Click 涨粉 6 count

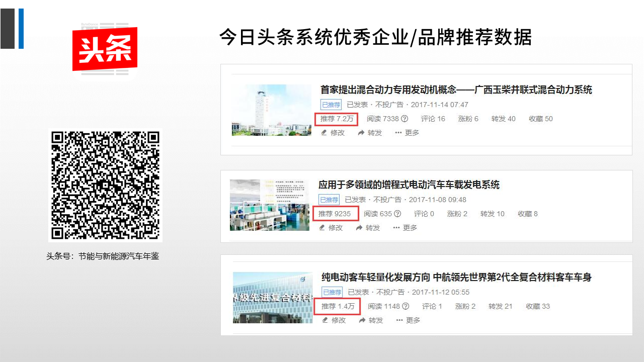tap(468, 119)
